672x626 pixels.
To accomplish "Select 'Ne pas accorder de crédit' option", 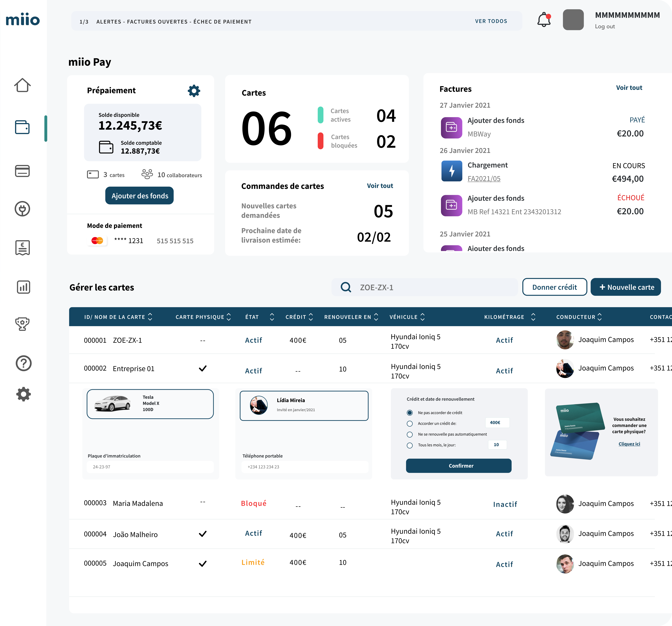I will coord(410,413).
